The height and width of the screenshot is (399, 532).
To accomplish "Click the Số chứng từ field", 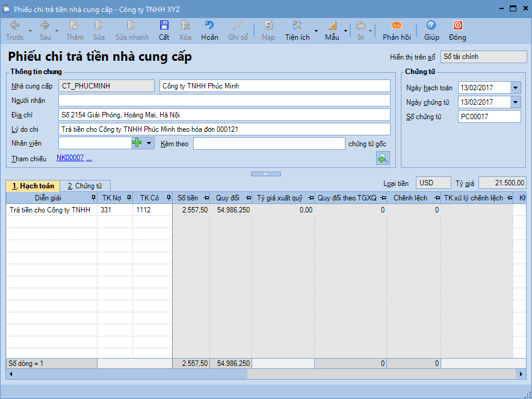I will click(x=489, y=117).
